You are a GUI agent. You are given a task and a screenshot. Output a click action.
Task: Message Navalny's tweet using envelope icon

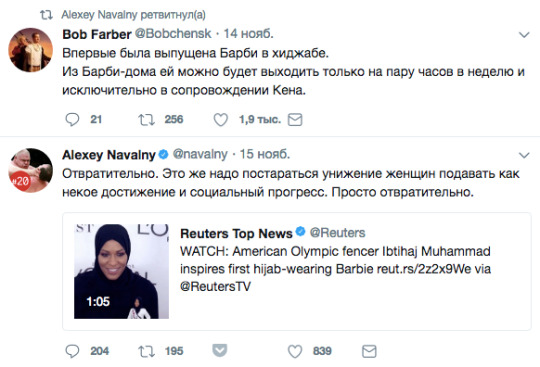coord(369,352)
